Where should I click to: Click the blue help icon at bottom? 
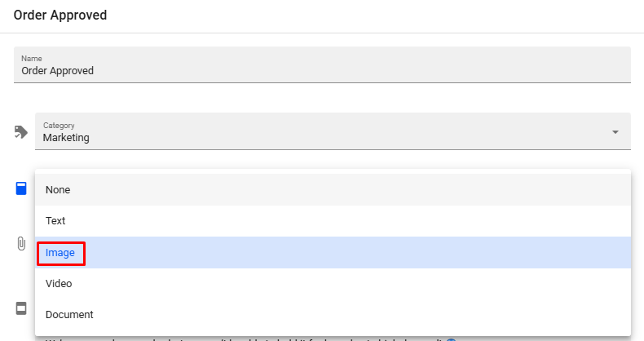451,339
